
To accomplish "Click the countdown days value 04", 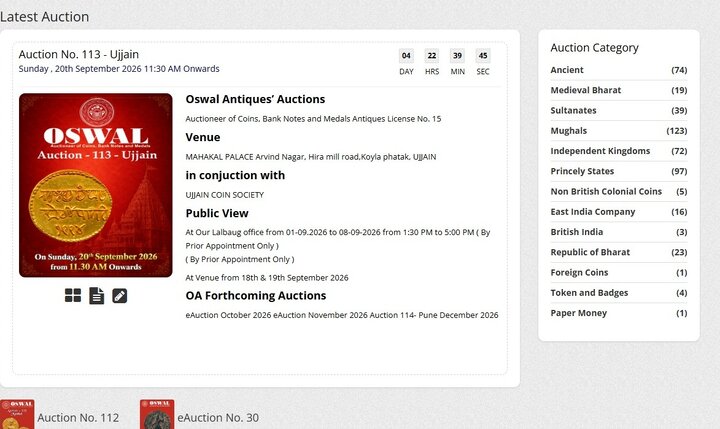I will [406, 56].
